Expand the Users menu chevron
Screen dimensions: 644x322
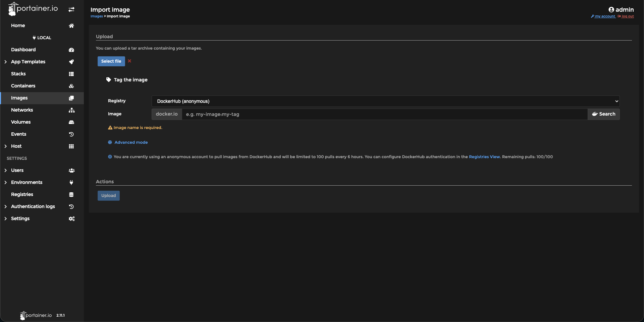[5, 171]
